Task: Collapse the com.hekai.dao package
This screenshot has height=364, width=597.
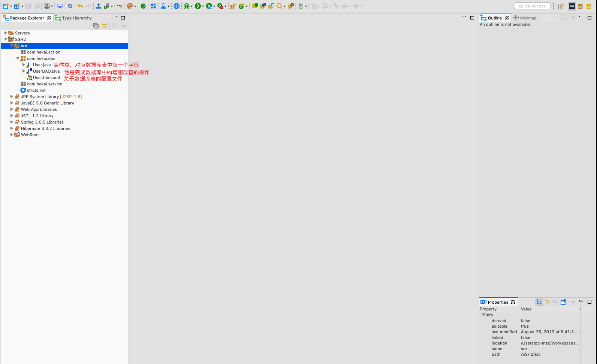Action: [x=18, y=58]
